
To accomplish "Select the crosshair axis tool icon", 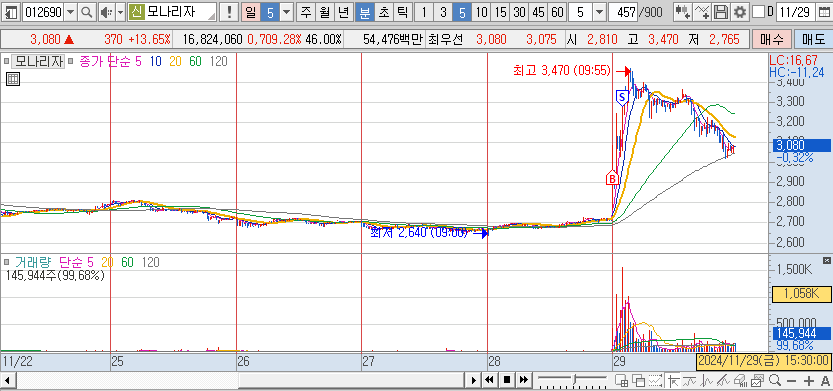I will pos(674,380).
